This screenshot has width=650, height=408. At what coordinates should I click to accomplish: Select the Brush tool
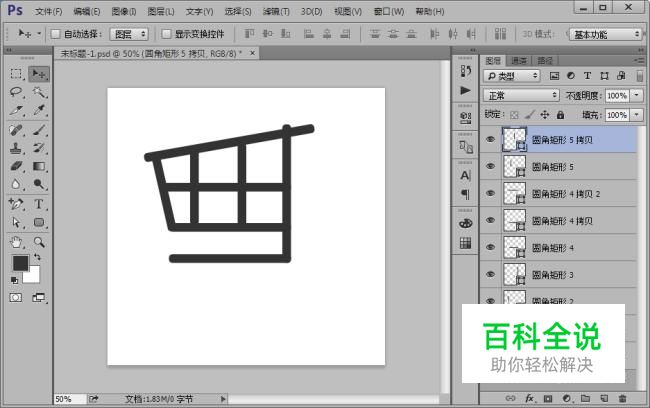[x=39, y=130]
